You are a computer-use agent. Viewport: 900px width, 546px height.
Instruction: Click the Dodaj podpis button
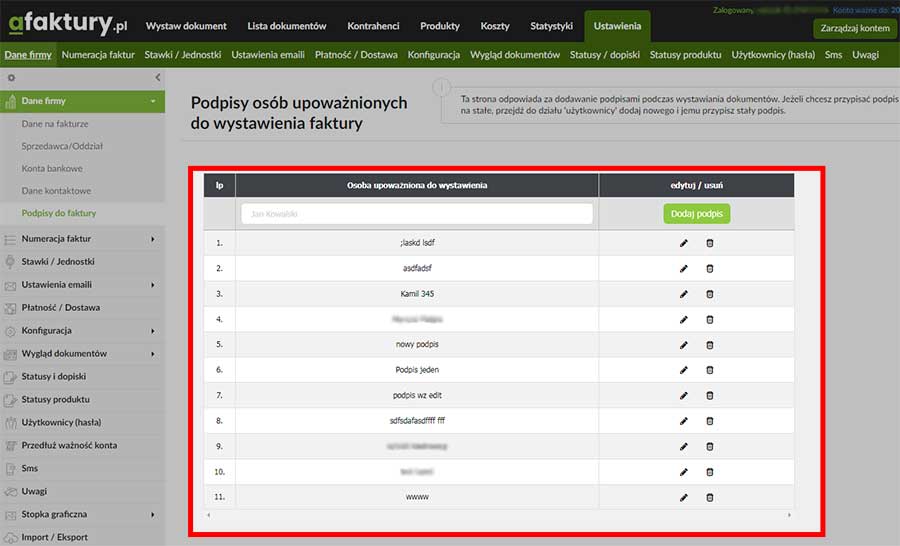point(697,214)
